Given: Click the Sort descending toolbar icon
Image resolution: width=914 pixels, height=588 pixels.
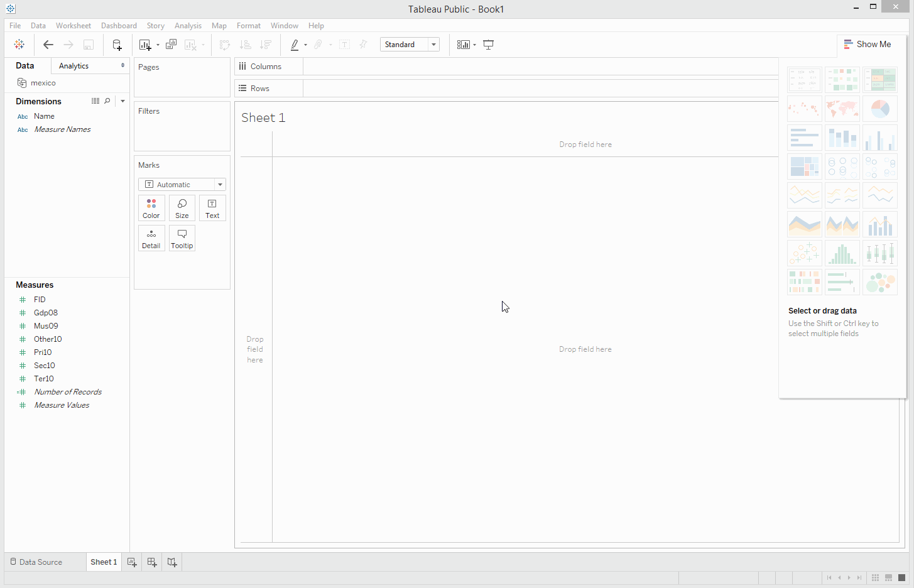Looking at the screenshot, I should click(x=266, y=45).
